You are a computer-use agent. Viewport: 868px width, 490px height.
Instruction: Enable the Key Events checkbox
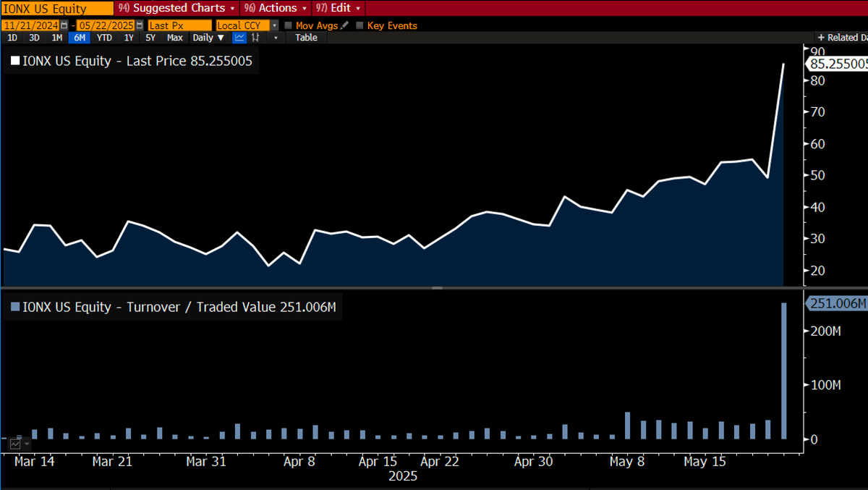359,25
